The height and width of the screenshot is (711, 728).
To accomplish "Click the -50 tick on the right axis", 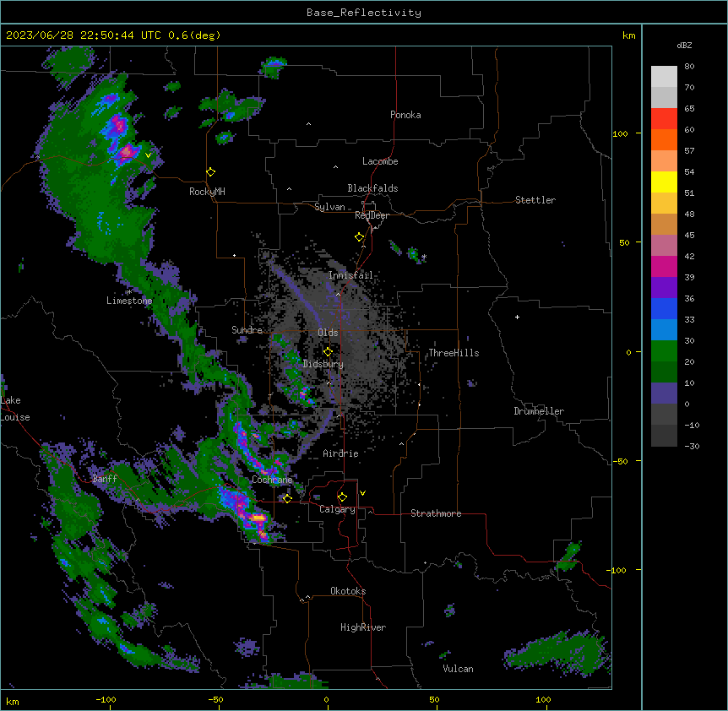I will click(x=620, y=461).
